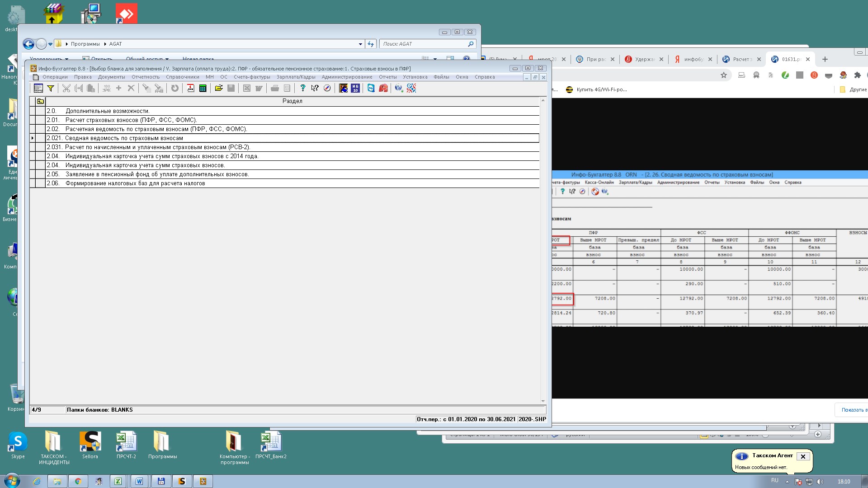Open a new Chrome tab with plus button
This screenshot has height=488, width=868.
point(825,59)
